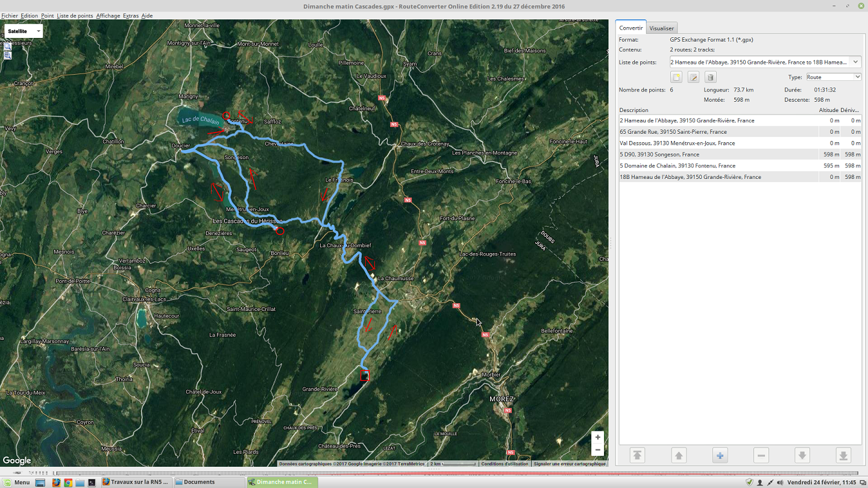The image size is (868, 488).
Task: Click the Altitude column header
Action: [829, 110]
